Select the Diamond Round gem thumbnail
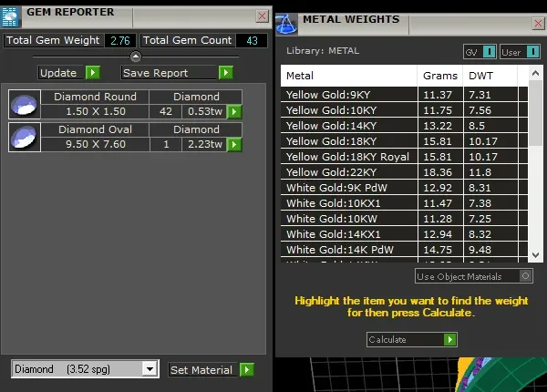Viewport: 547px width, 392px height. (25, 104)
